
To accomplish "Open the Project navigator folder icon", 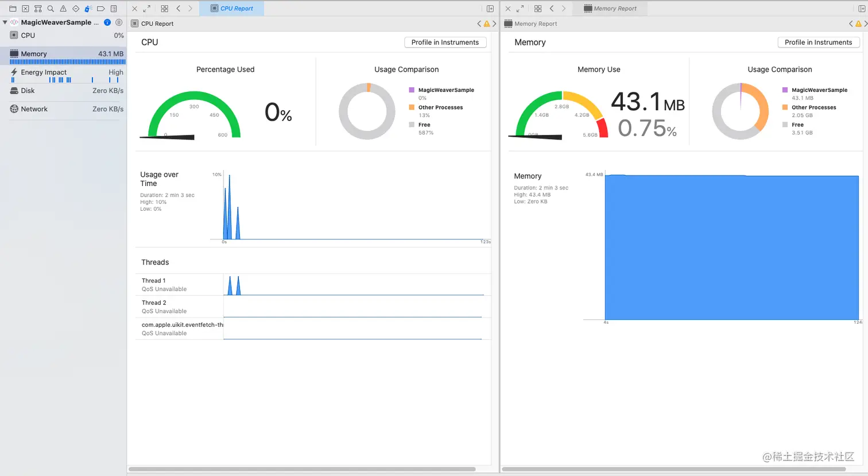I will [13, 9].
